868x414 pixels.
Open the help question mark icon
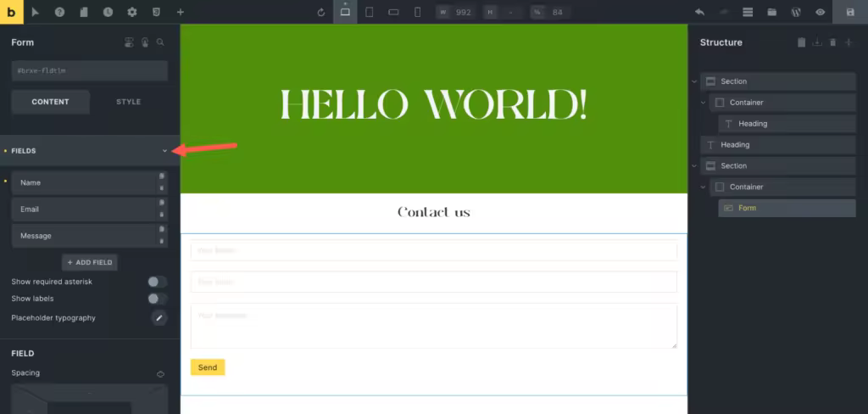click(59, 12)
